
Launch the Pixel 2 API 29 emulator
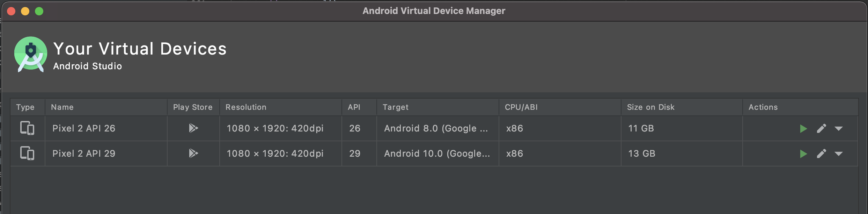pyautogui.click(x=803, y=154)
